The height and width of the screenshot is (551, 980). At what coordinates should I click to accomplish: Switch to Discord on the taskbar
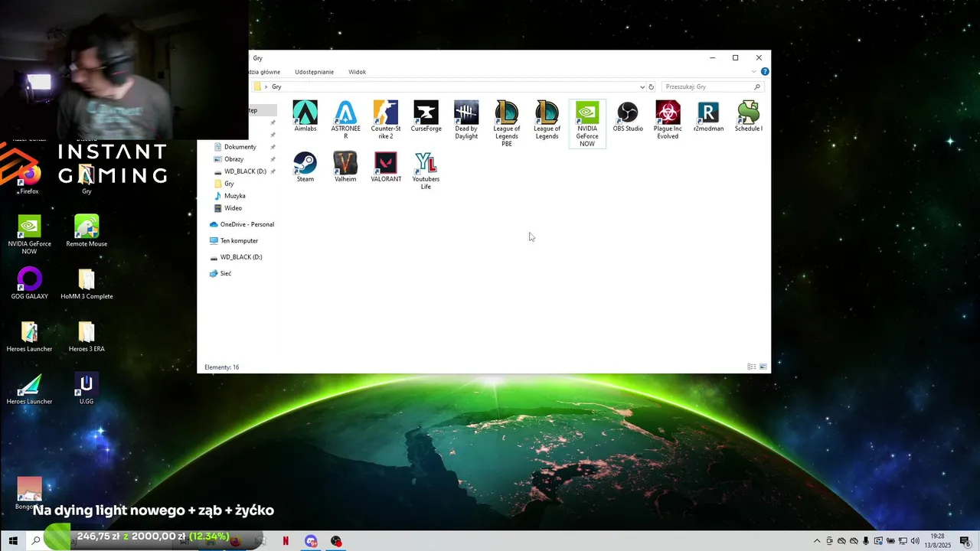coord(311,541)
